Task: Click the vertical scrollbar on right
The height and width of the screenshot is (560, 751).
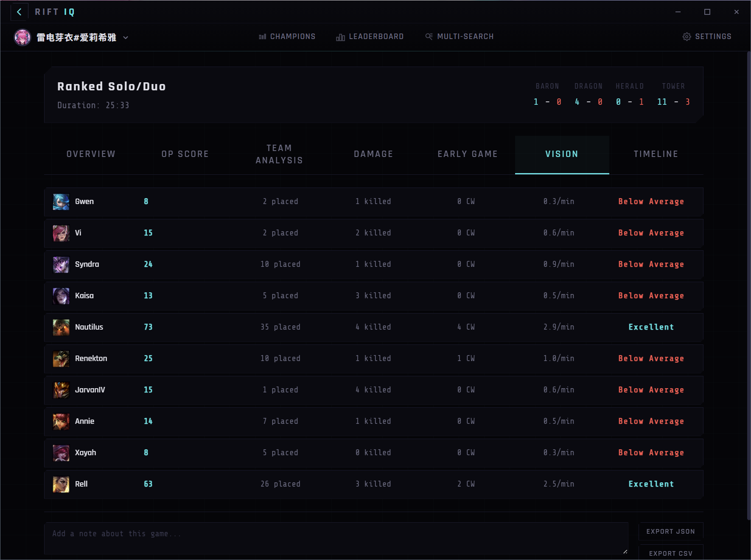Action: click(x=748, y=284)
